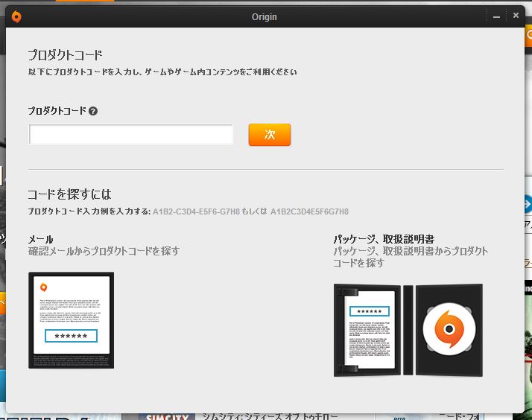Click the メール heading
This screenshot has width=532, height=420.
point(41,239)
